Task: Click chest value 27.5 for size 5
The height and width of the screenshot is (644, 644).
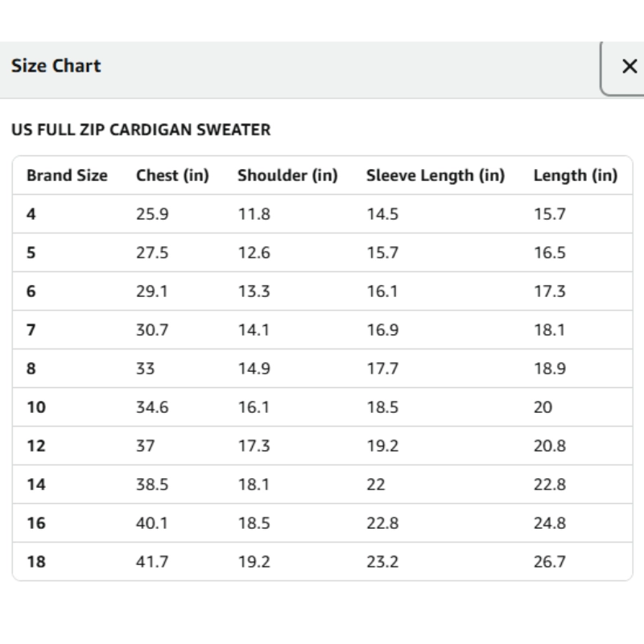Action: (x=152, y=253)
